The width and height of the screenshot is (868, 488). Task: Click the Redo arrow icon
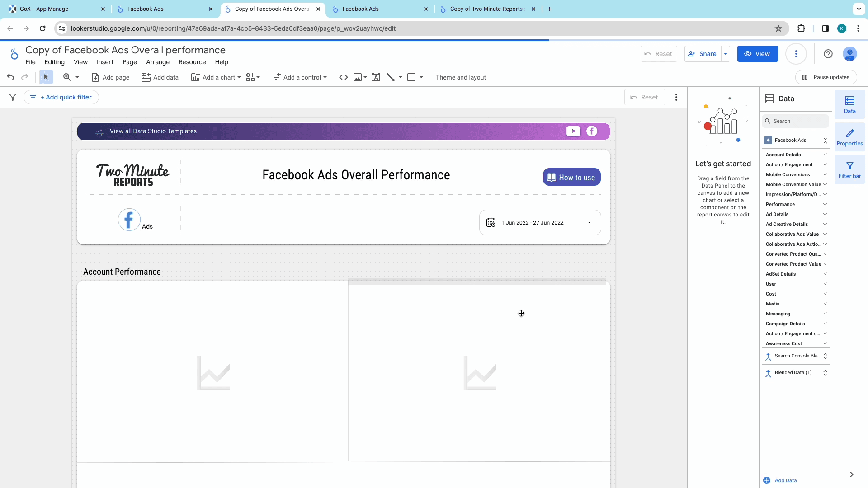pos(25,77)
